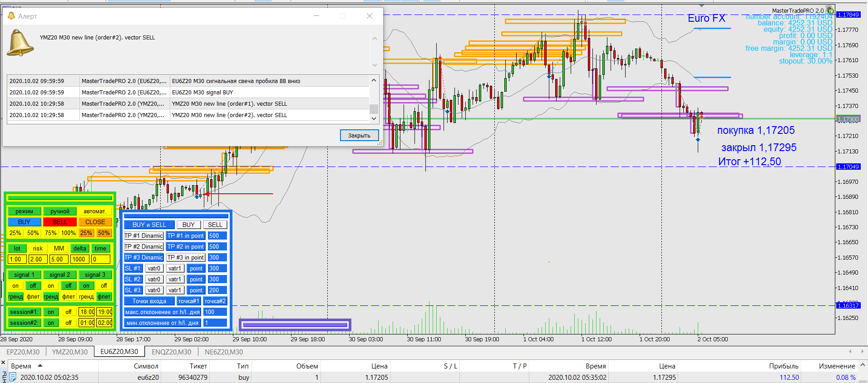Select alert row 'YMZ20 M30 new line (order#1). vector SELL'
868x383 pixels.
(188, 104)
